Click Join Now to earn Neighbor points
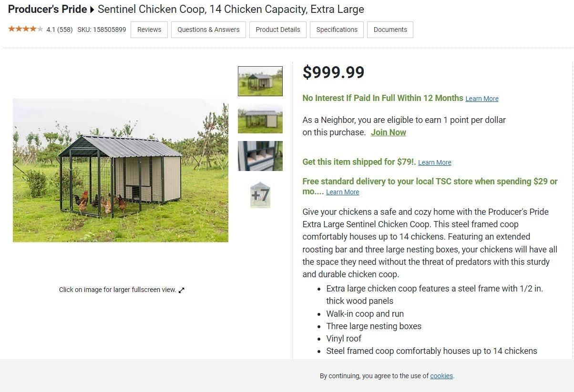 tap(388, 132)
